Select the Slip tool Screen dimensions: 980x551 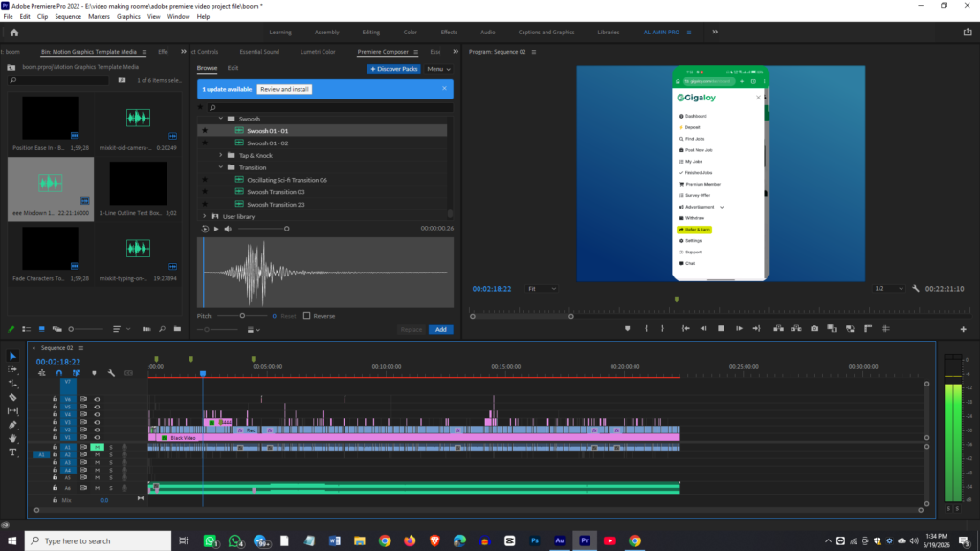click(12, 410)
